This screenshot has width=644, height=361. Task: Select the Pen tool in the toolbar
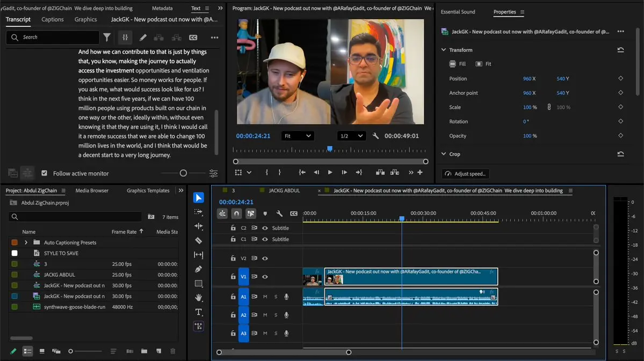[x=198, y=269]
